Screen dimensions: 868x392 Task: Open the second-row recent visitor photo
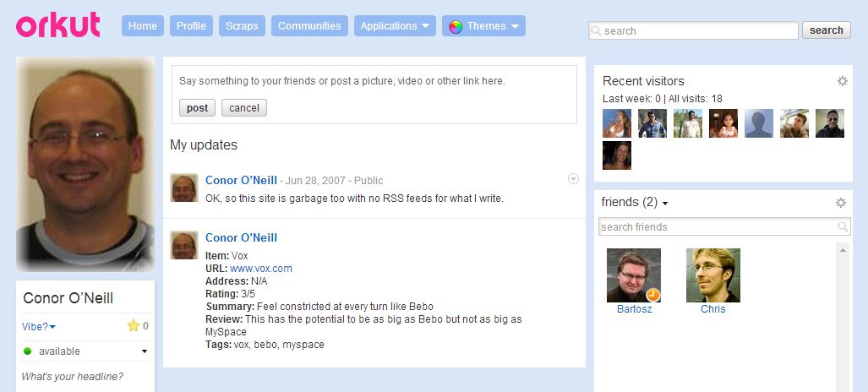pos(617,155)
